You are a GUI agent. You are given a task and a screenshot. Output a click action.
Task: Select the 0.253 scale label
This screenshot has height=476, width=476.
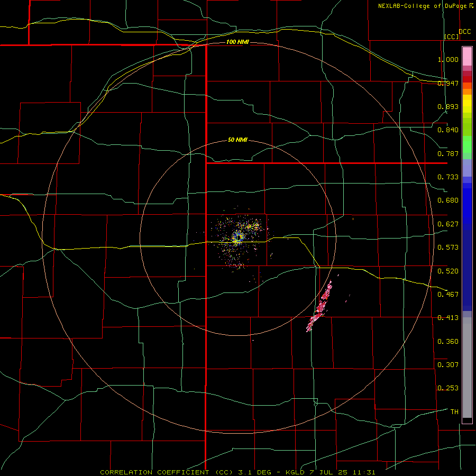[448, 388]
